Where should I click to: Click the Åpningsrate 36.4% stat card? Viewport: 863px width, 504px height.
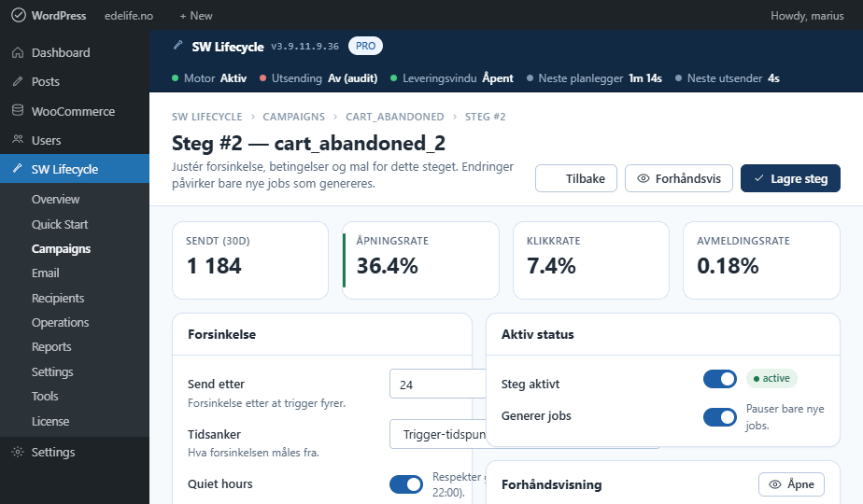click(x=420, y=260)
